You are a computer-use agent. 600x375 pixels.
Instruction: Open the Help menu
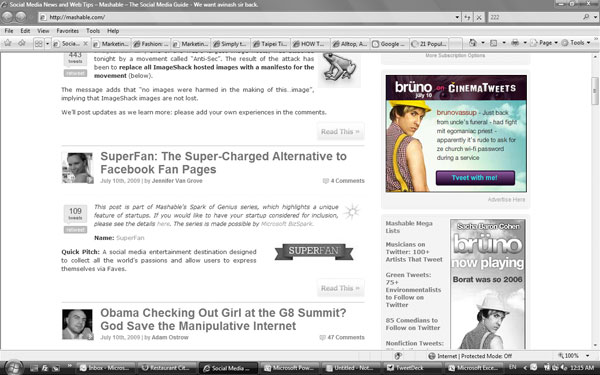113,31
